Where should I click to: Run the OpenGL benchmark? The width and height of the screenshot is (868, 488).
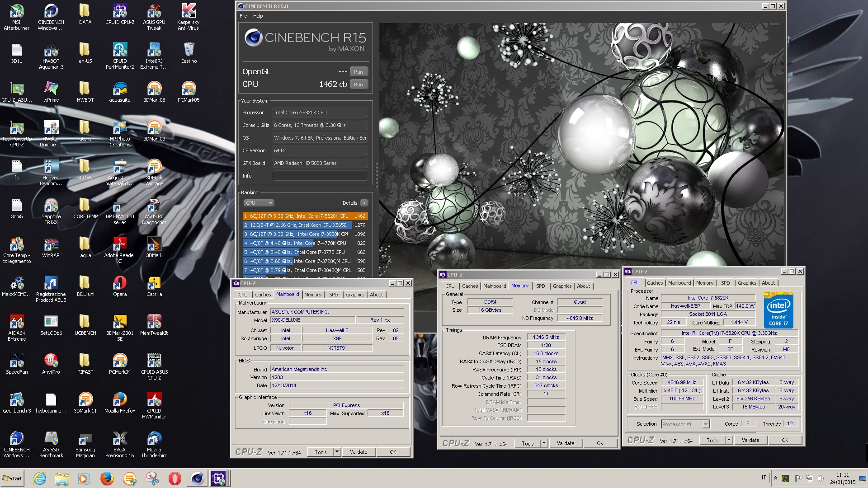point(359,72)
